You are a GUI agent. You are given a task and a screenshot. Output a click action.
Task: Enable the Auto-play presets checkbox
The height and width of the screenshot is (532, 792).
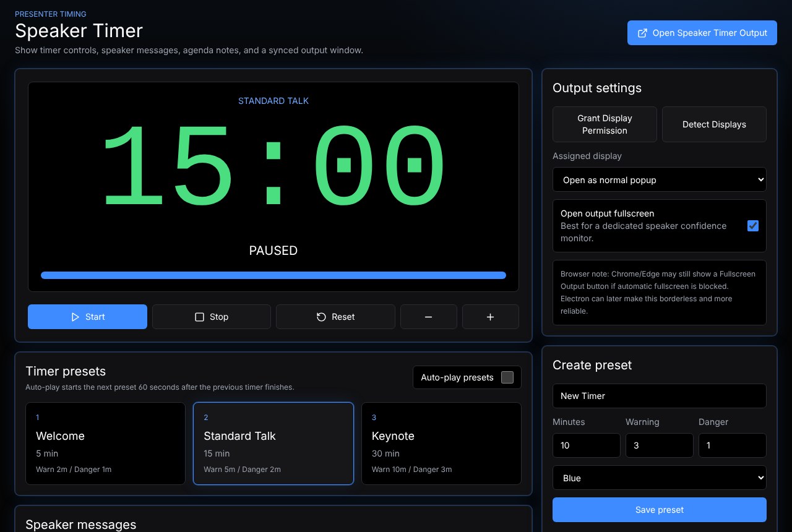pos(507,377)
